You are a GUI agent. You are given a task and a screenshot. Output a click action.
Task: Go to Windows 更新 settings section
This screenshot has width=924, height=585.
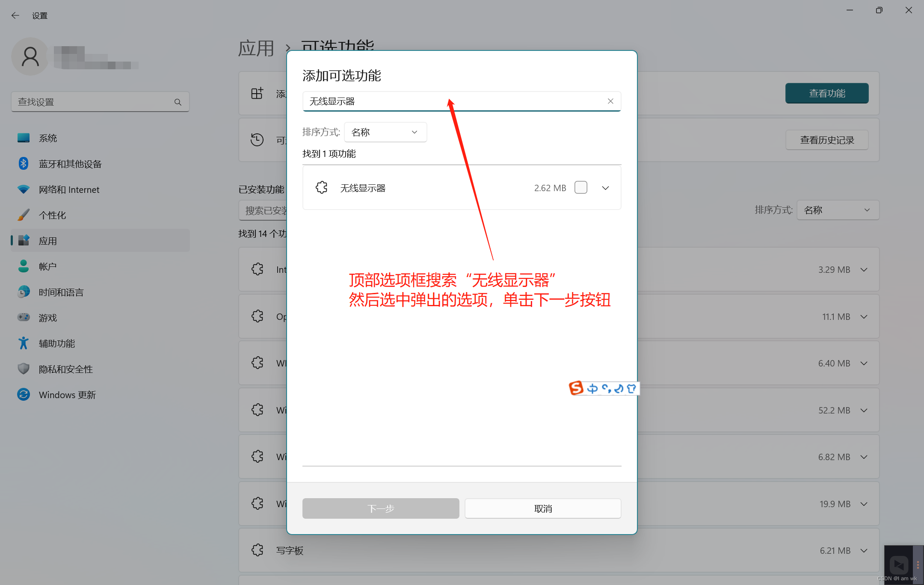(67, 395)
